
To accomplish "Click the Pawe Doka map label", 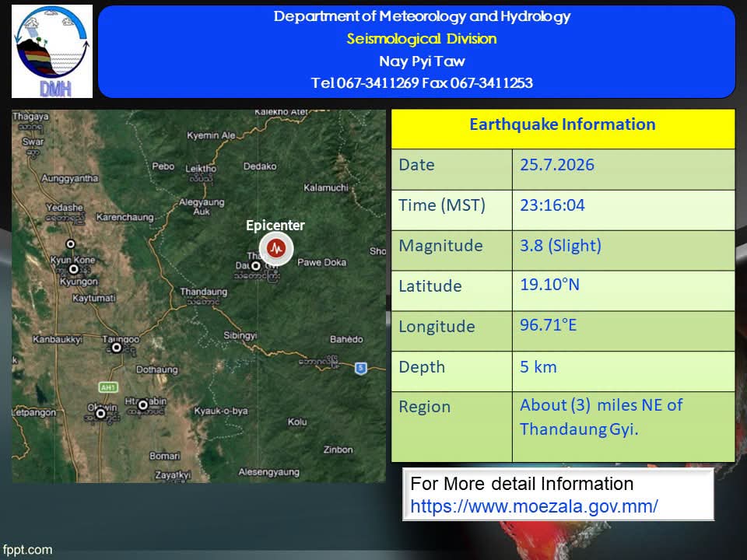I will (321, 262).
